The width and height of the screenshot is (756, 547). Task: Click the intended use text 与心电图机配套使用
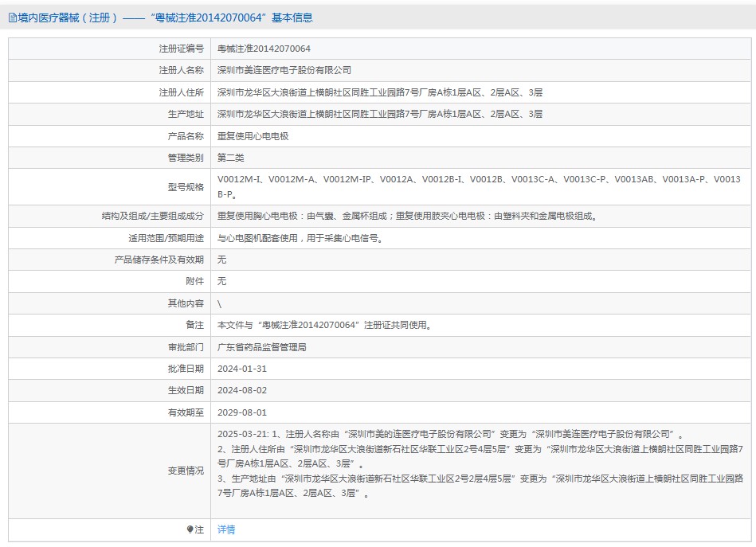click(x=300, y=238)
